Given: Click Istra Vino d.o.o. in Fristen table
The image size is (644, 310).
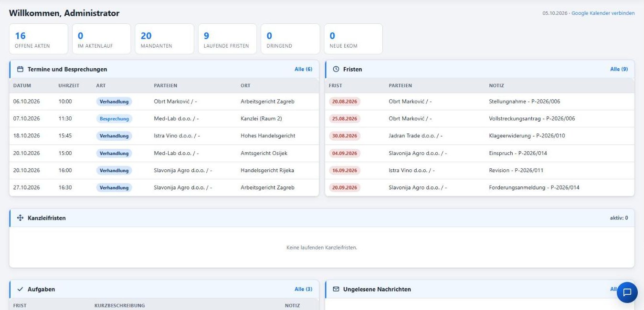Looking at the screenshot, I should tap(412, 170).
